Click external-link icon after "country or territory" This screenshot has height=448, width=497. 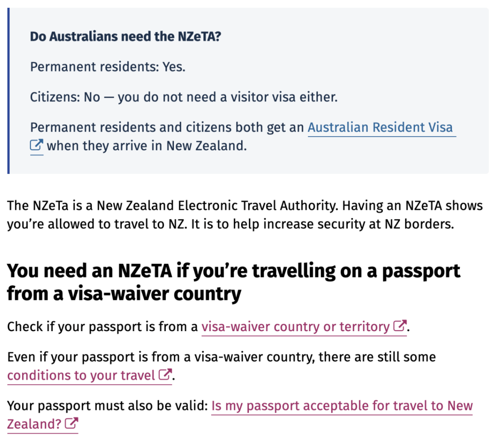(399, 327)
